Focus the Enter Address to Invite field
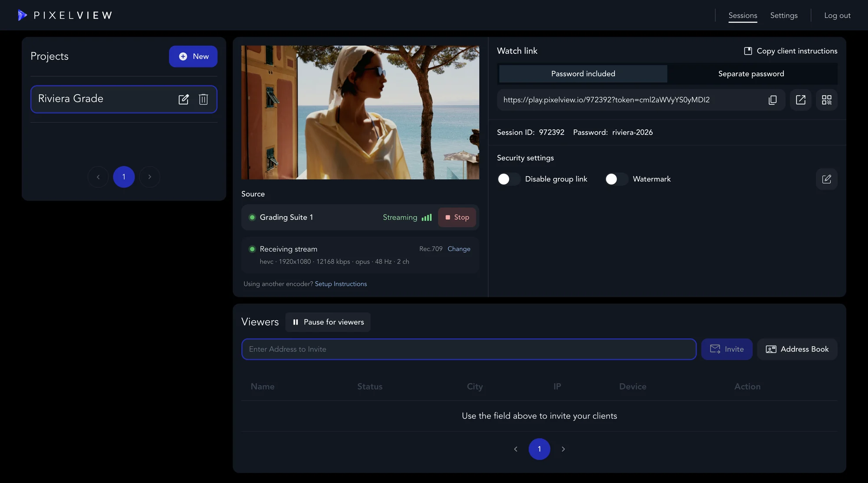 (x=469, y=349)
